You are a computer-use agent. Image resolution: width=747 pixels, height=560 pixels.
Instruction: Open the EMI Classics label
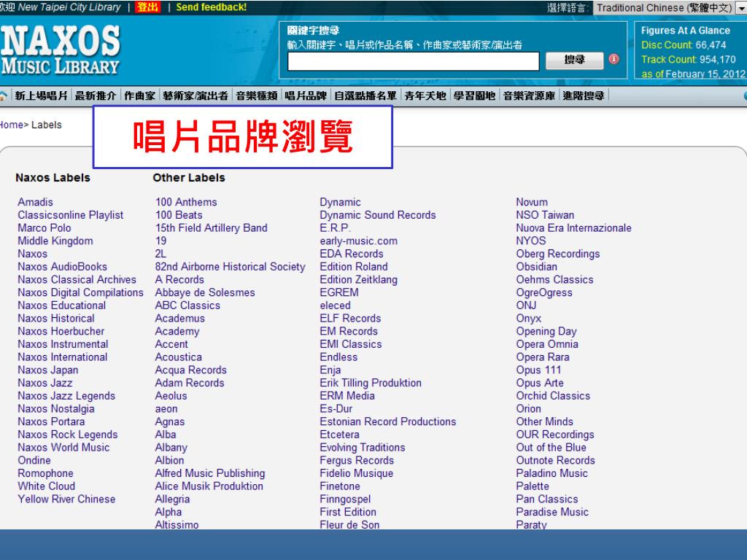[351, 344]
